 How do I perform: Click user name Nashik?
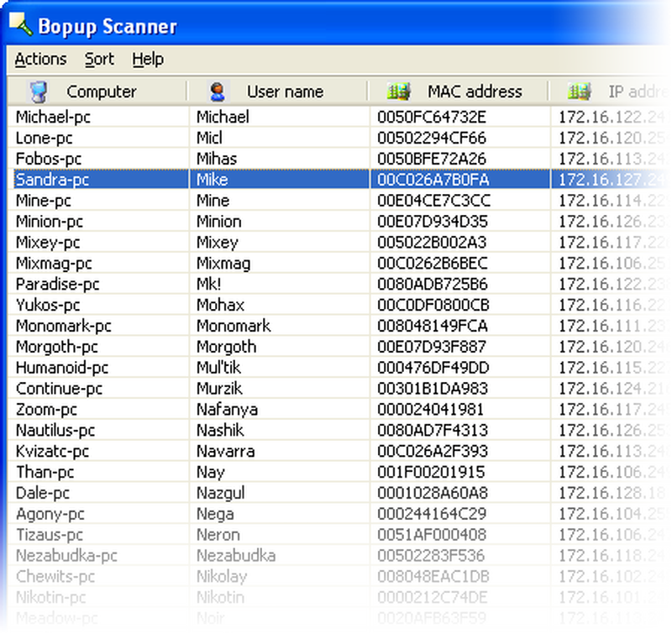coord(220,431)
